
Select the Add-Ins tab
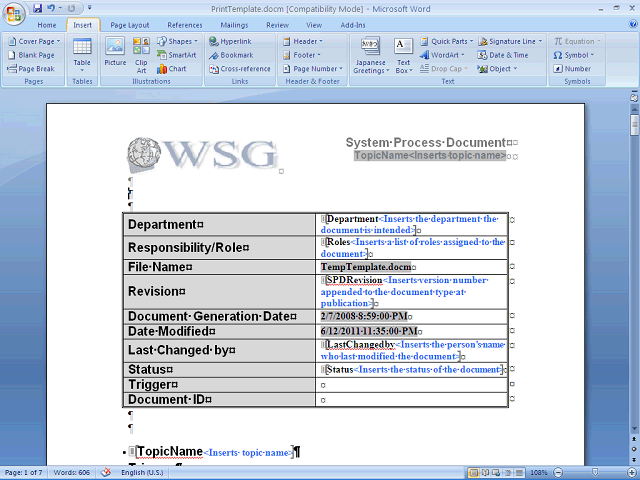coord(353,25)
